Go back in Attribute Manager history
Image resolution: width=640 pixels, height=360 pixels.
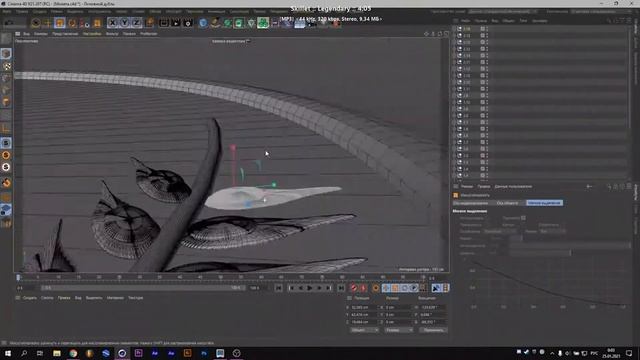[x=589, y=187]
